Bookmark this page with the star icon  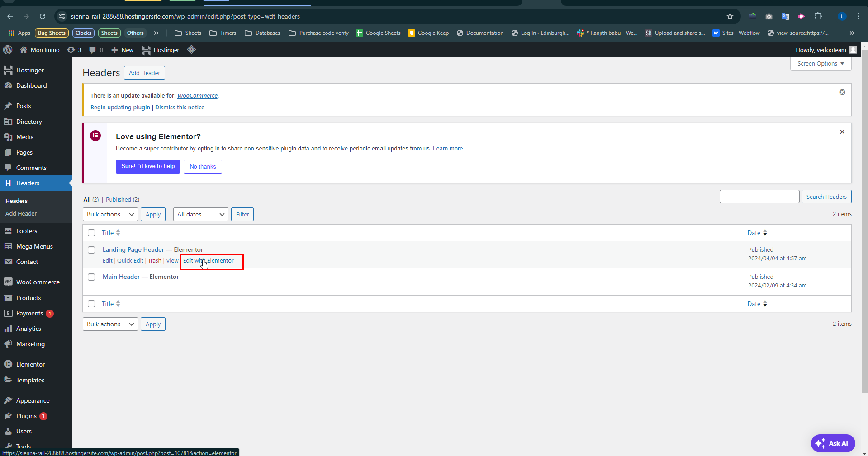730,16
